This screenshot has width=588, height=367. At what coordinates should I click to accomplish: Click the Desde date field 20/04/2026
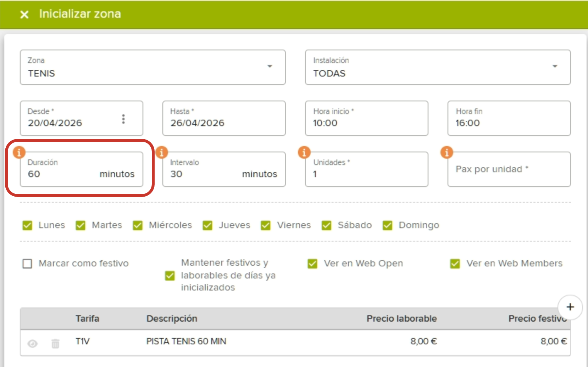[82, 118]
